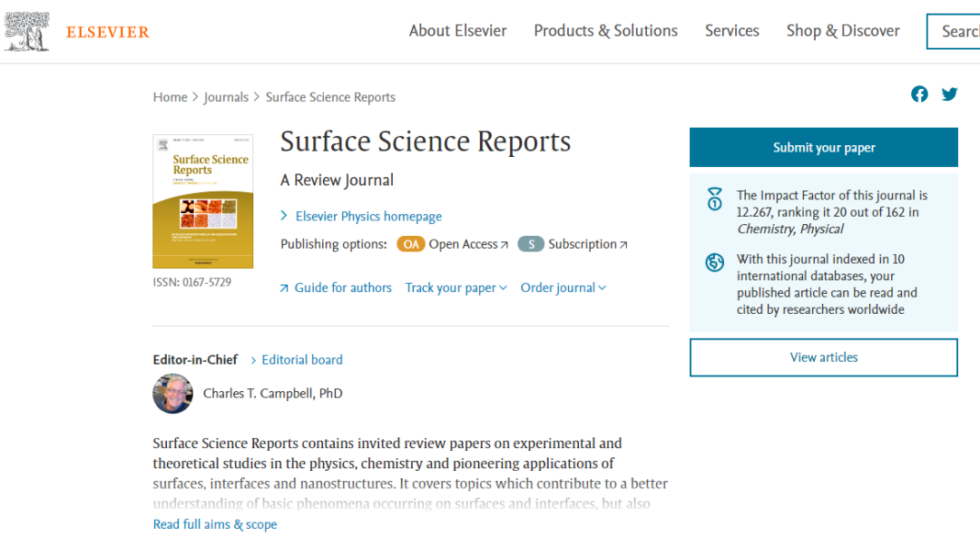Click the Impact Factor medal icon
Viewport: 980px width, 538px height.
click(x=715, y=200)
